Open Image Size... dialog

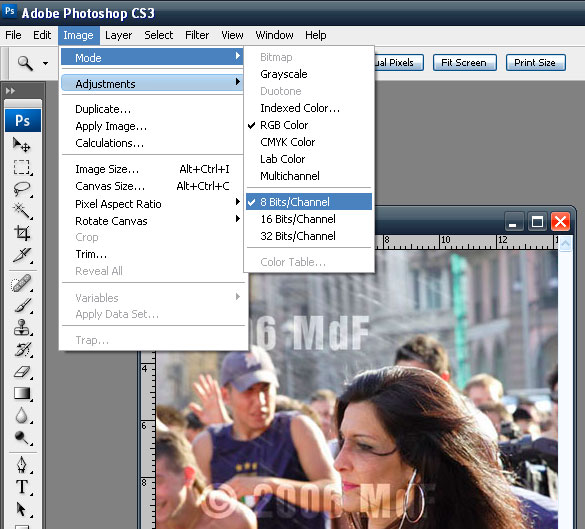[153, 169]
